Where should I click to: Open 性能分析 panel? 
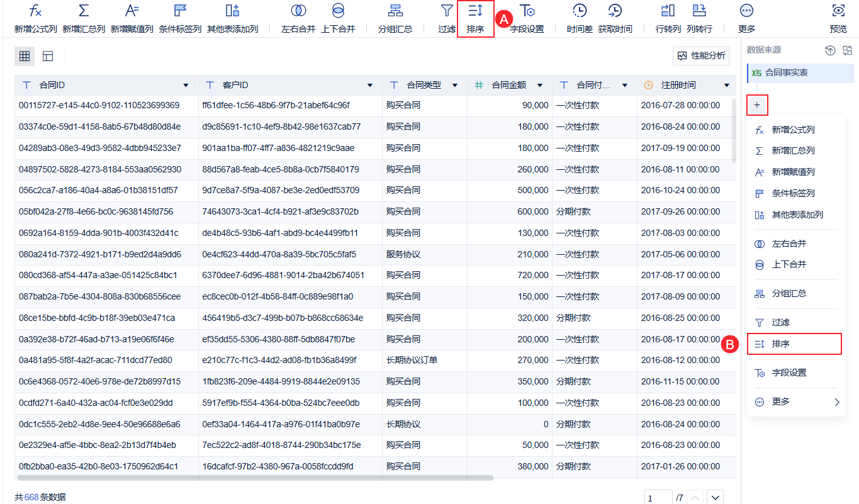click(701, 56)
